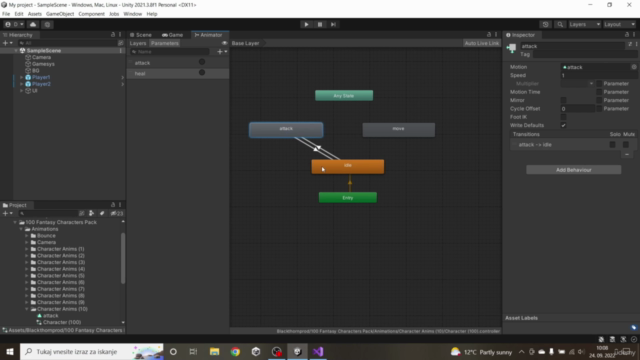The width and height of the screenshot is (640, 360).
Task: Open Player1 prefab via arrow chevron
Action: click(x=122, y=77)
